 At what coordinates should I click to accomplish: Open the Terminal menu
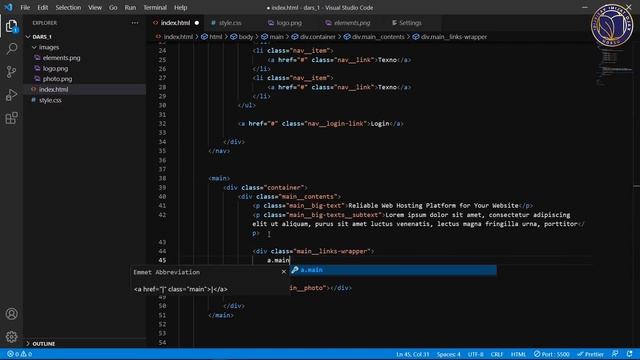coord(155,7)
